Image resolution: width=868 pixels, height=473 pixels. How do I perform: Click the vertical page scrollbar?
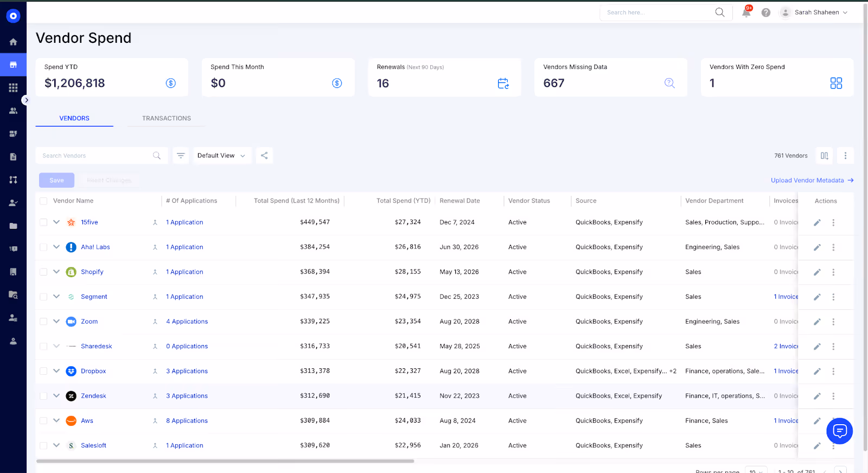[x=865, y=228]
